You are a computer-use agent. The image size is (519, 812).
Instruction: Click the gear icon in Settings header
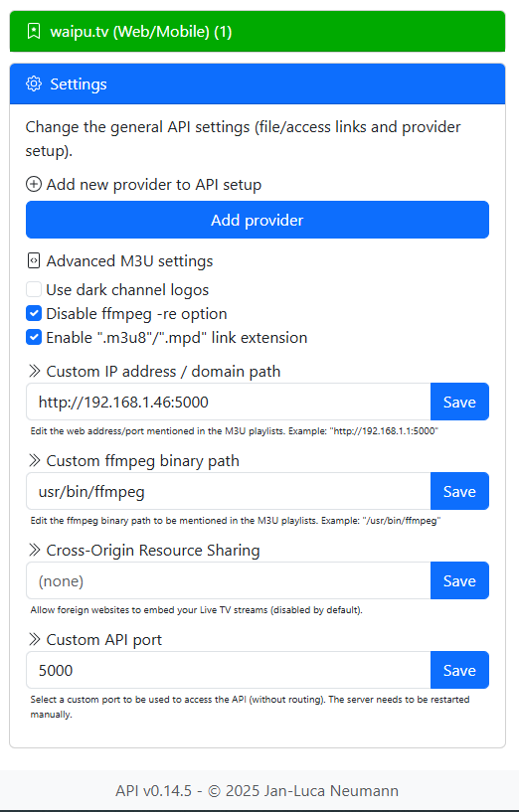click(34, 83)
